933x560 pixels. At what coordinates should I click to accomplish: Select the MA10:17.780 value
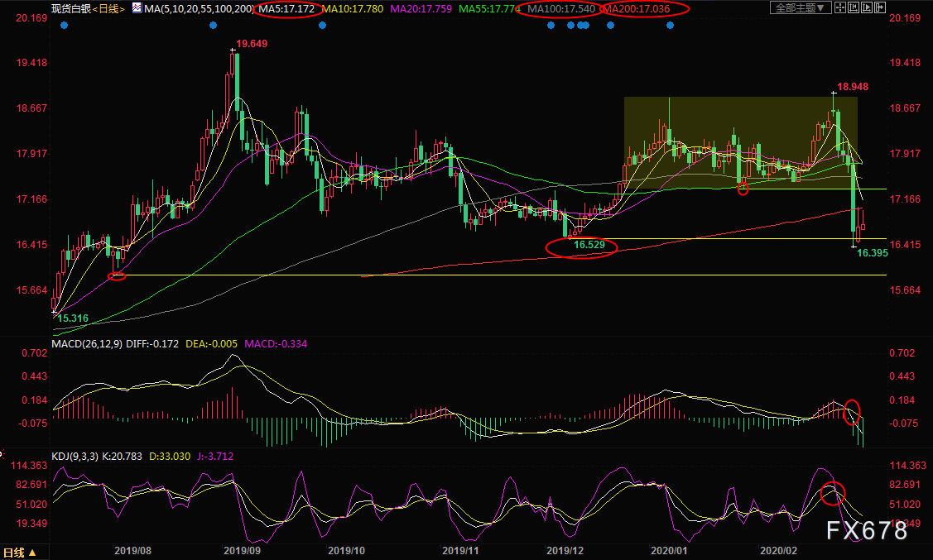click(353, 9)
